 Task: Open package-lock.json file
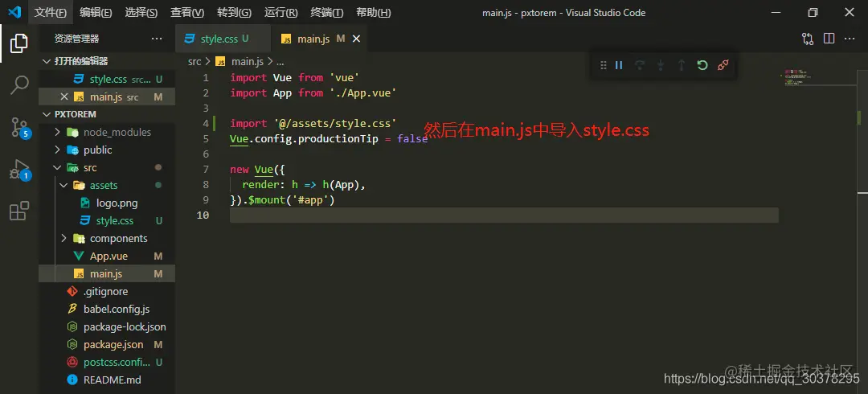[107, 327]
